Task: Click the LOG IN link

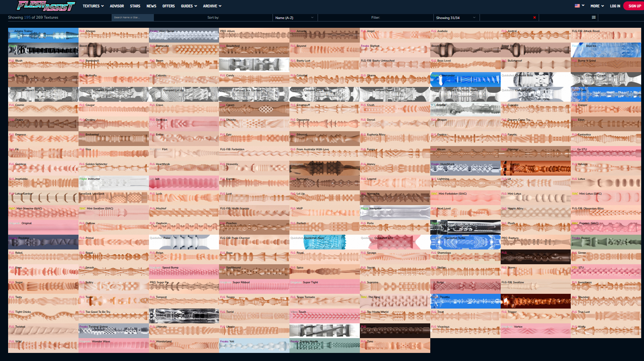Action: pyautogui.click(x=615, y=6)
